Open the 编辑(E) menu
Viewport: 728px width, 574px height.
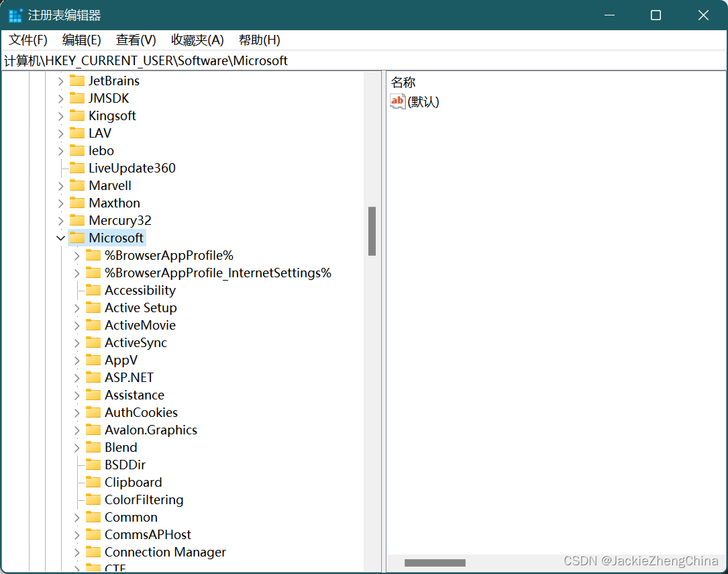tap(82, 40)
